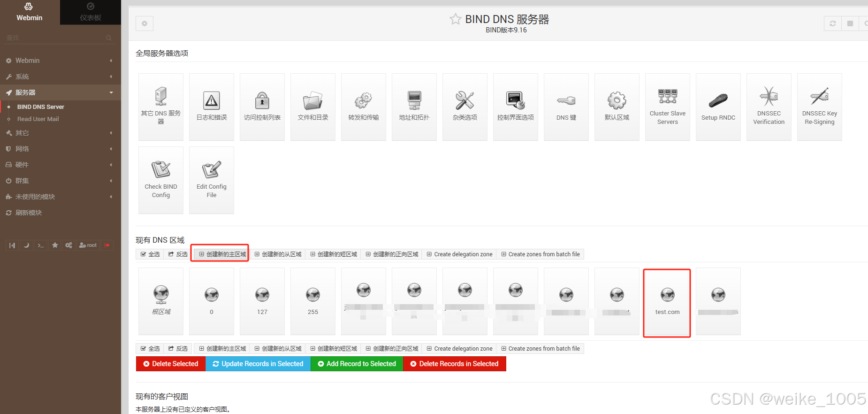The height and width of the screenshot is (414, 868).
Task: Click 创建新的从区域 above the zone icons
Action: (x=278, y=254)
